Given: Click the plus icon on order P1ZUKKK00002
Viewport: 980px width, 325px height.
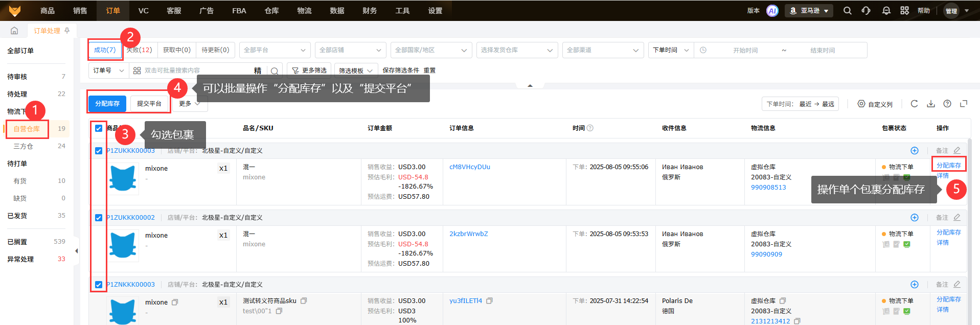Looking at the screenshot, I should [x=915, y=218].
